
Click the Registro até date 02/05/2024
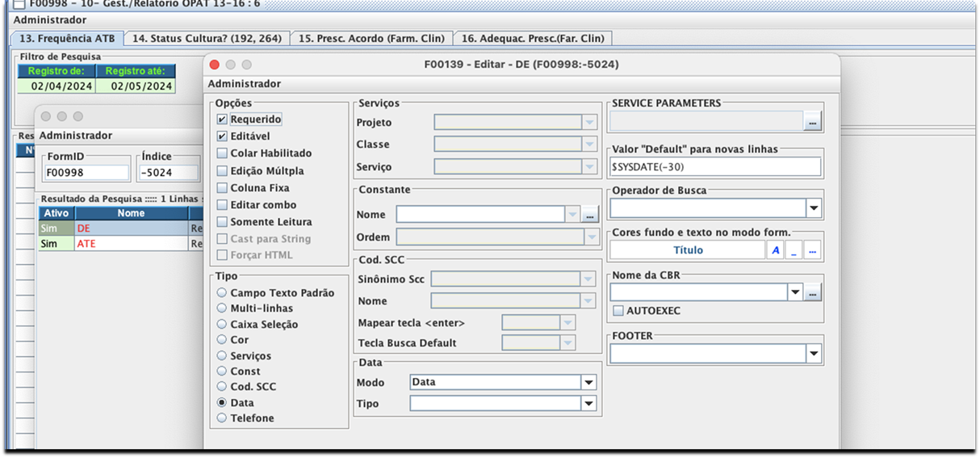[x=136, y=86]
